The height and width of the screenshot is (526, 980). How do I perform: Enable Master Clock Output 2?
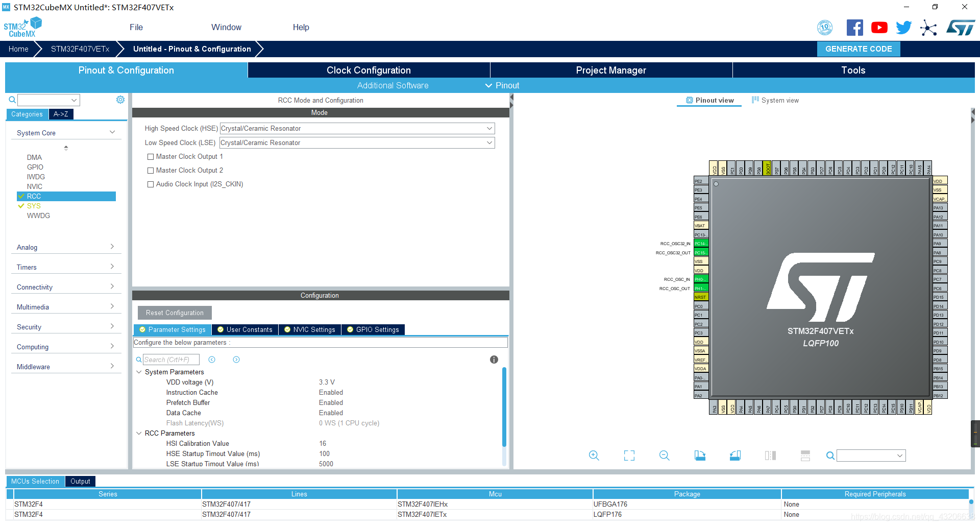coord(151,171)
